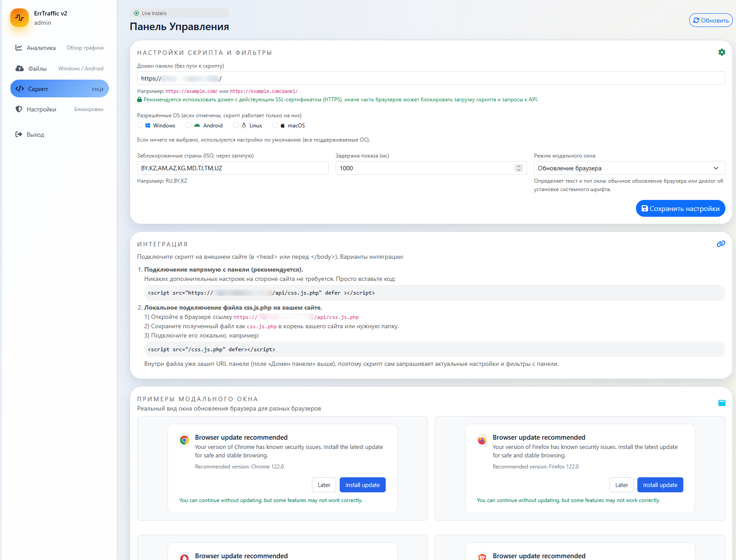
Task: Click the orange ErrTraffic v2 logo
Action: coord(19,18)
